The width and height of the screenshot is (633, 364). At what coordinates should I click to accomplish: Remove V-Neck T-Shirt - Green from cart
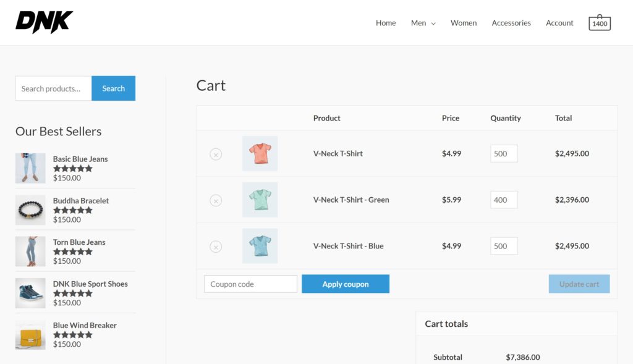coord(216,201)
